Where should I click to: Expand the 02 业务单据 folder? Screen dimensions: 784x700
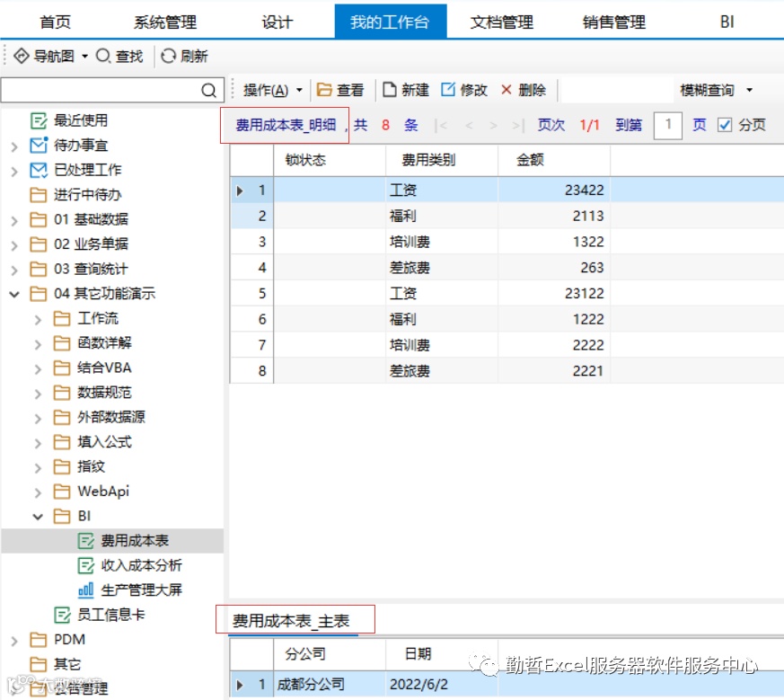(14, 245)
